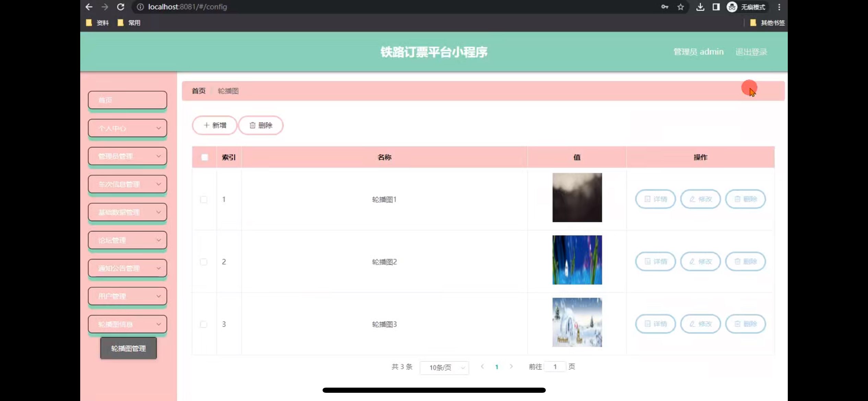Open the 资料 bookmarks folder

click(x=98, y=23)
